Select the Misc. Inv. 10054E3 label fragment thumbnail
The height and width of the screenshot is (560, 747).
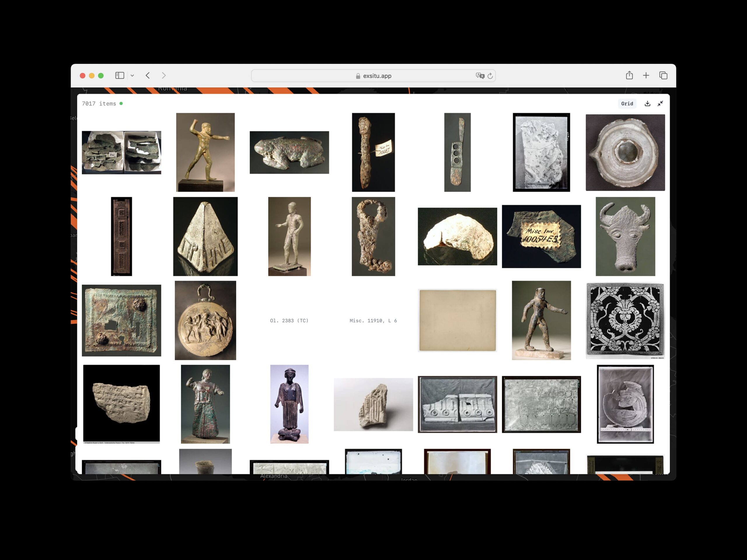541,236
